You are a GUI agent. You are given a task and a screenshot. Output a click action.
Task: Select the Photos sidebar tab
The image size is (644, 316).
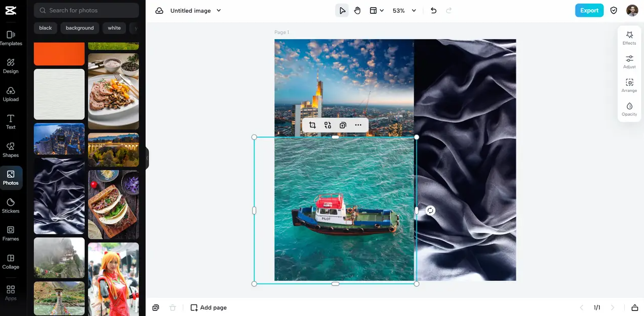(11, 178)
